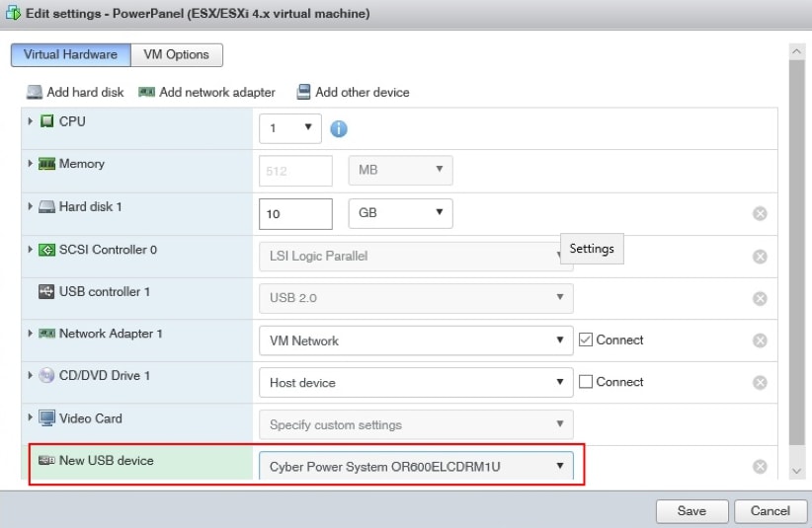Open the hard disk GB unit dropdown
The width and height of the screenshot is (812, 528).
pos(400,213)
